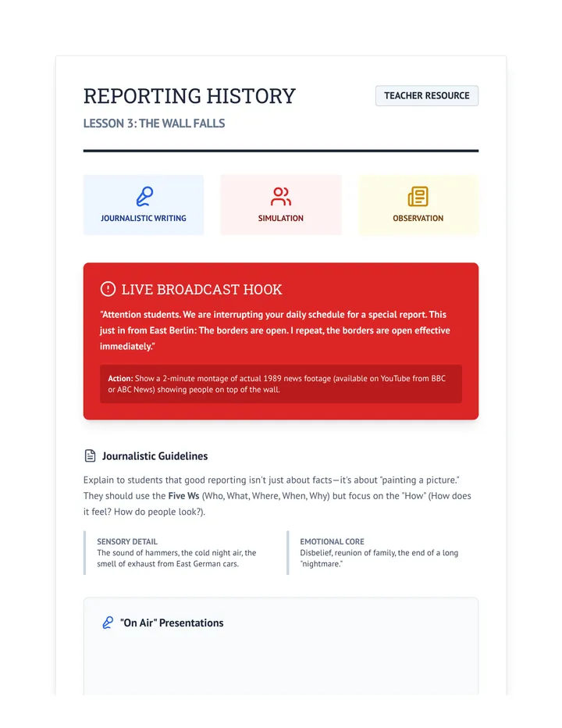The height and width of the screenshot is (728, 562).
Task: Select the Journalistic Writing label
Action: click(144, 218)
